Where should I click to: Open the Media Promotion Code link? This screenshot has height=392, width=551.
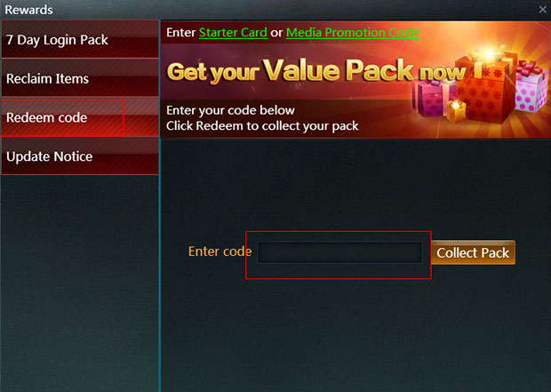(353, 32)
